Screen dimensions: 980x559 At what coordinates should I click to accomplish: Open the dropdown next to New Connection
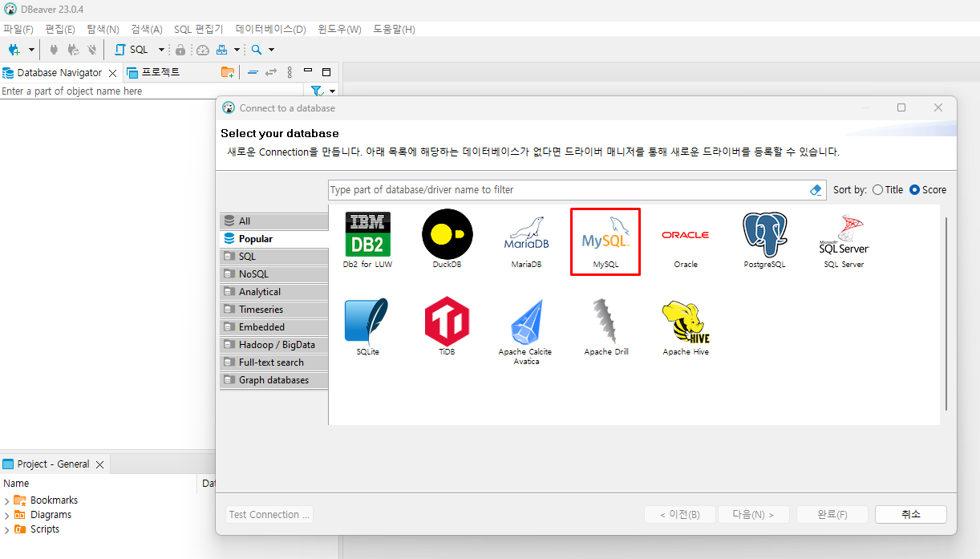[x=31, y=50]
